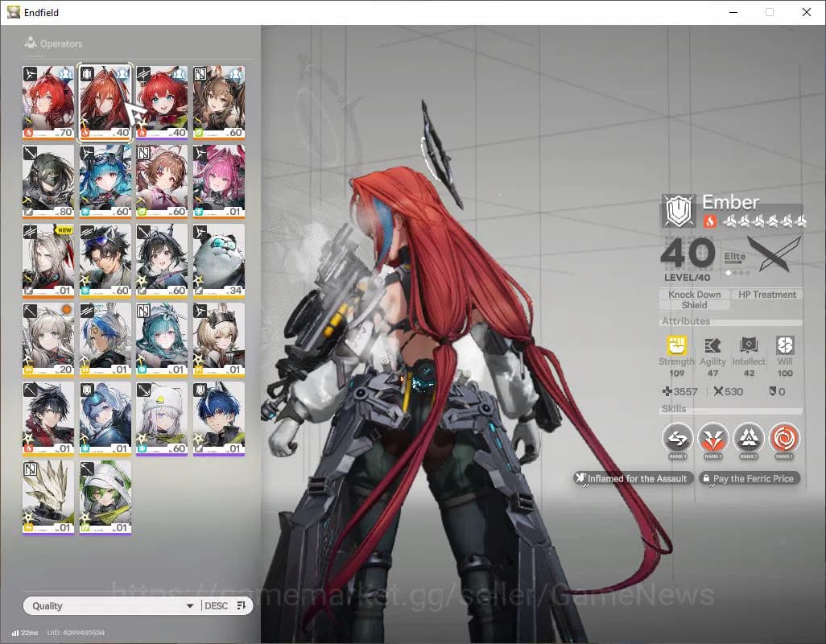Select the pink-haired level 01 operator card
Screen dimensions: 826x644
coord(219,181)
